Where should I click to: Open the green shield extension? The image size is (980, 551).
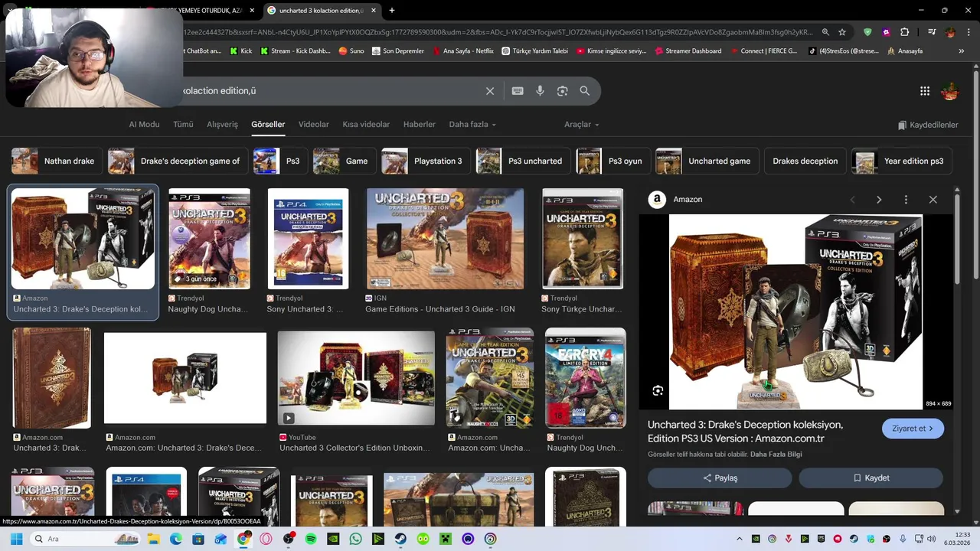[867, 32]
